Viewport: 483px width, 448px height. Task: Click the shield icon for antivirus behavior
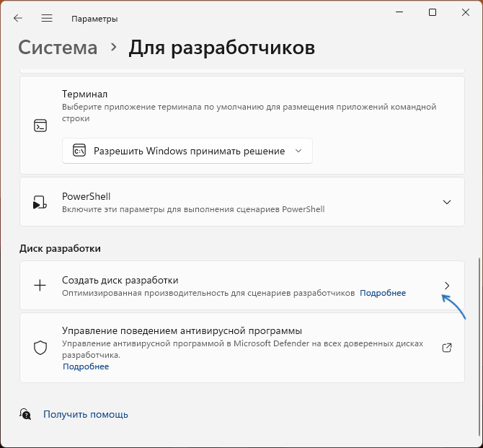[40, 348]
